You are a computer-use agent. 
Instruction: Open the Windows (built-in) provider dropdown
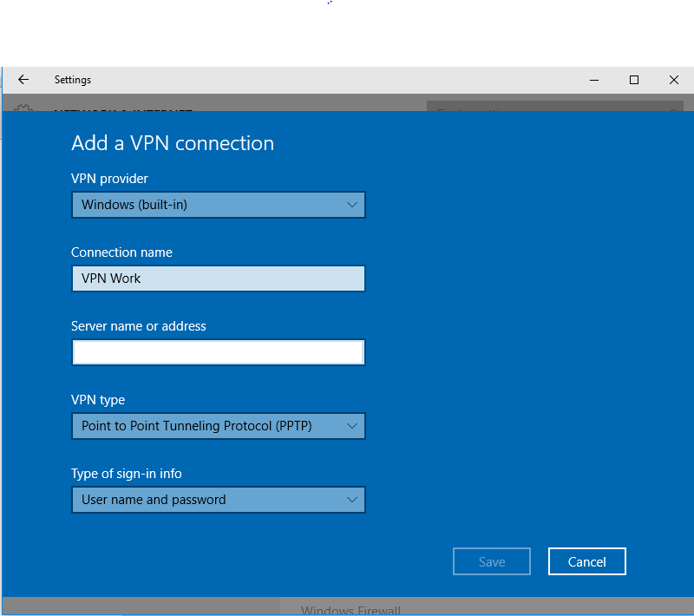coord(219,205)
